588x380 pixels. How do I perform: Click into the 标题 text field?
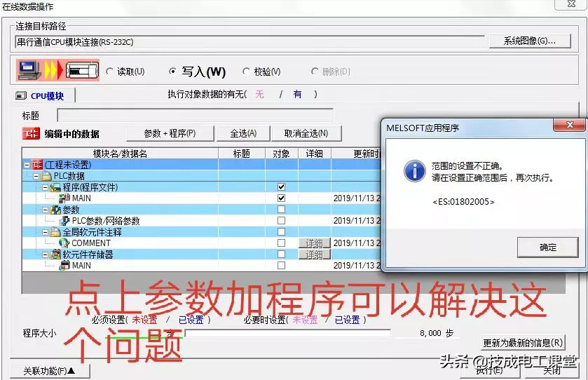pos(195,115)
